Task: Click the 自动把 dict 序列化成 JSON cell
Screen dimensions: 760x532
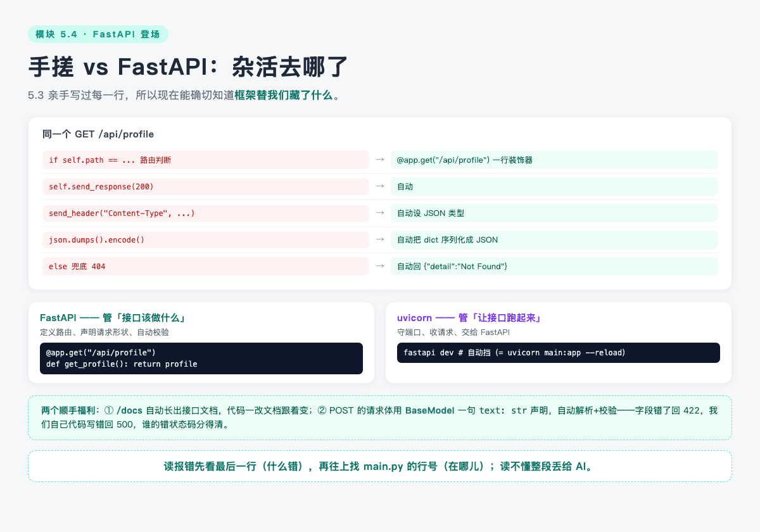Action: tap(554, 240)
